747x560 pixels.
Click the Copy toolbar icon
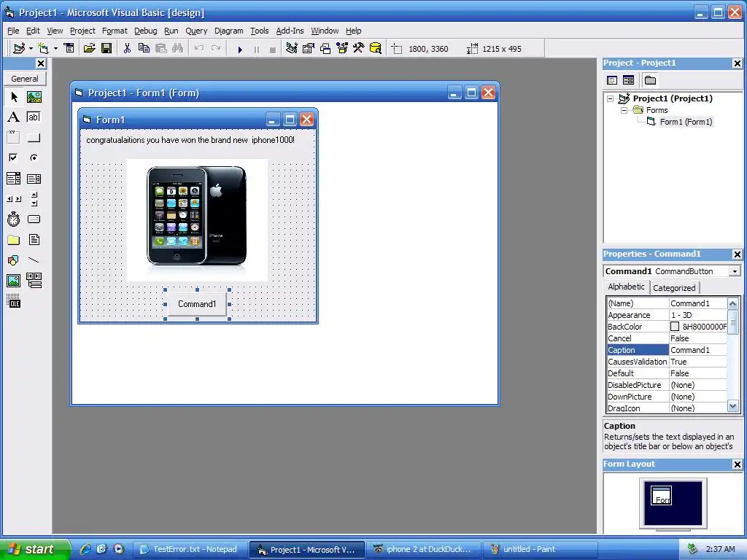click(x=144, y=49)
